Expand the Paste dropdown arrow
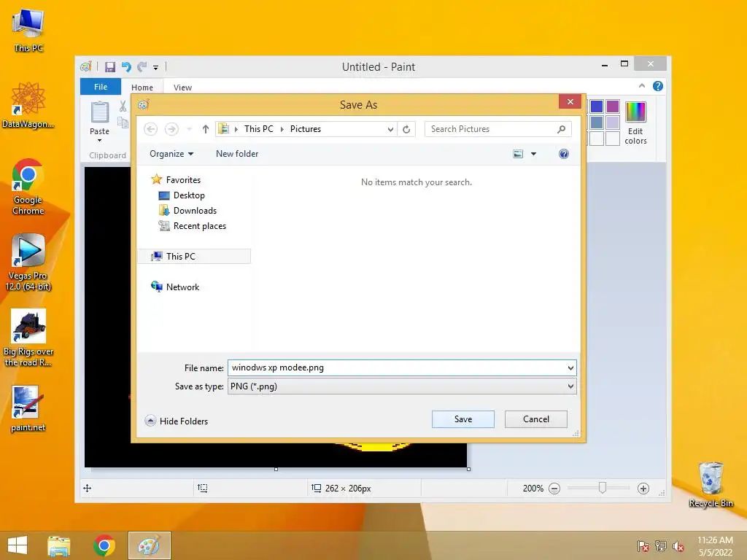Viewport: 747px width, 560px height. coord(99,141)
